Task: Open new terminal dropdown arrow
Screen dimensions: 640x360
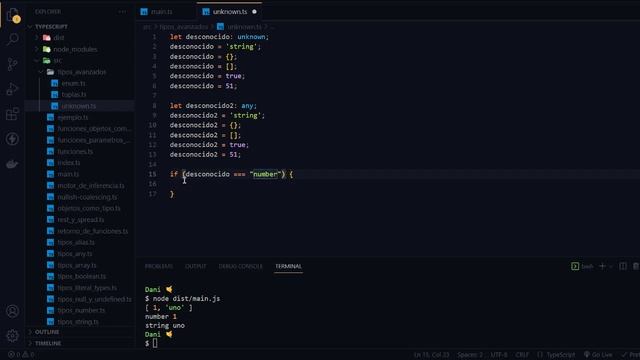Action: tap(611, 267)
